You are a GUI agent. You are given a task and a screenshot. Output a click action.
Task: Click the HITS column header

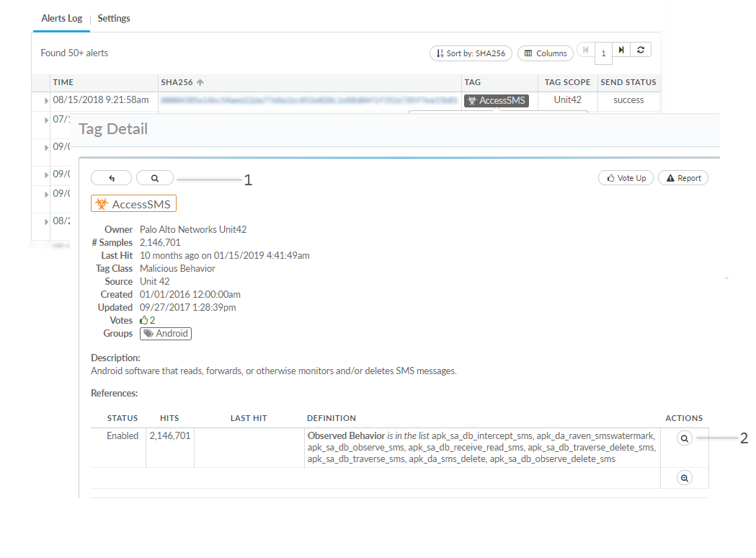pyautogui.click(x=169, y=418)
